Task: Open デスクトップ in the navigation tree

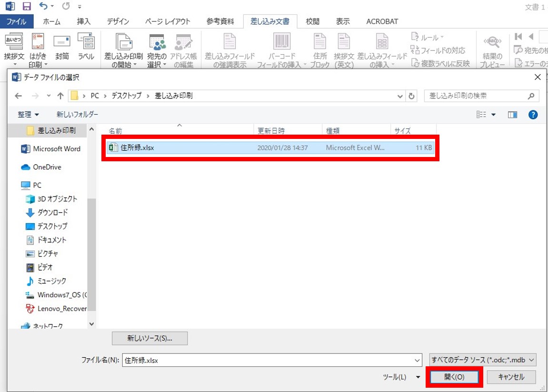Action: coord(47,226)
